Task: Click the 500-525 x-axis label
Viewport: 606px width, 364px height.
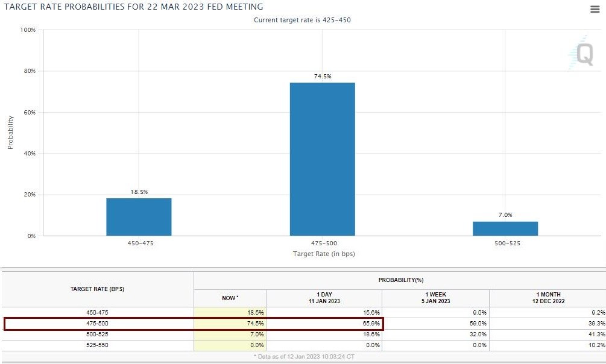Action: pyautogui.click(x=507, y=243)
